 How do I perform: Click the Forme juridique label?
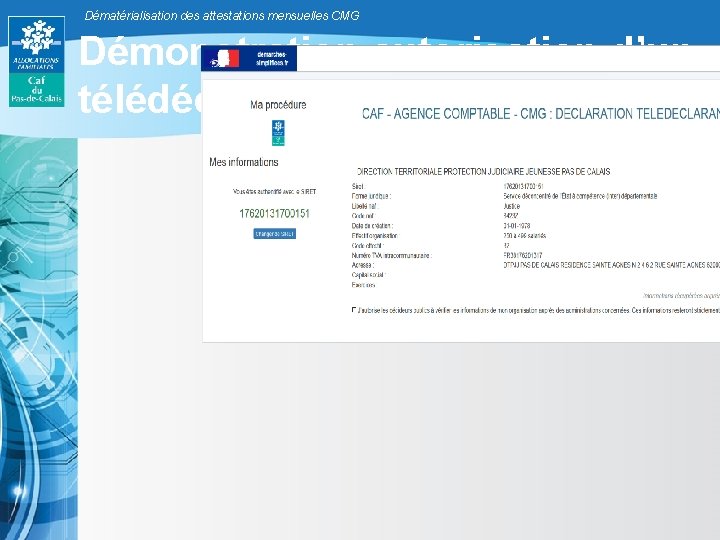point(371,196)
